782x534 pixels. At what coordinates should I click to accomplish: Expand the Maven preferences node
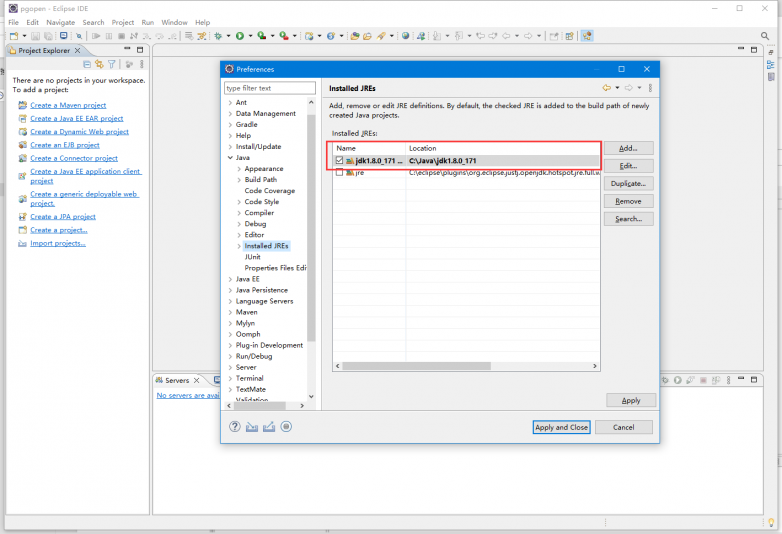[x=230, y=312]
